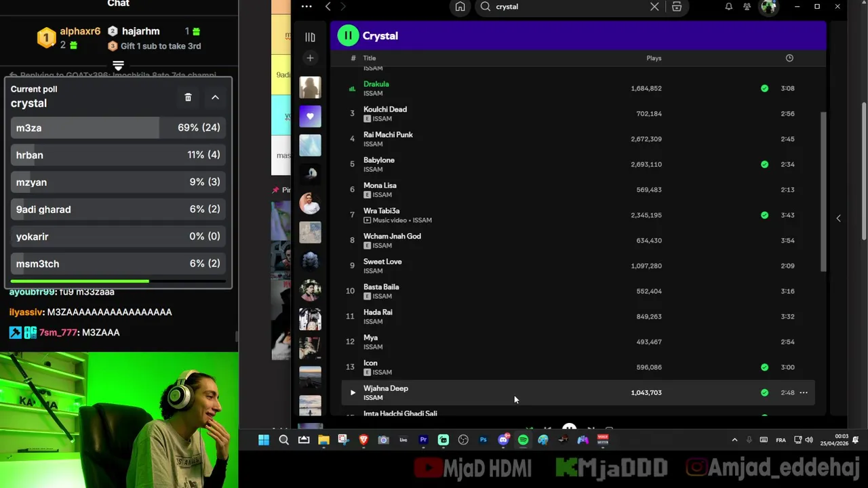Open the Browse icon beside the search bar
Screen dimensions: 868x488
pyautogui.click(x=677, y=7)
